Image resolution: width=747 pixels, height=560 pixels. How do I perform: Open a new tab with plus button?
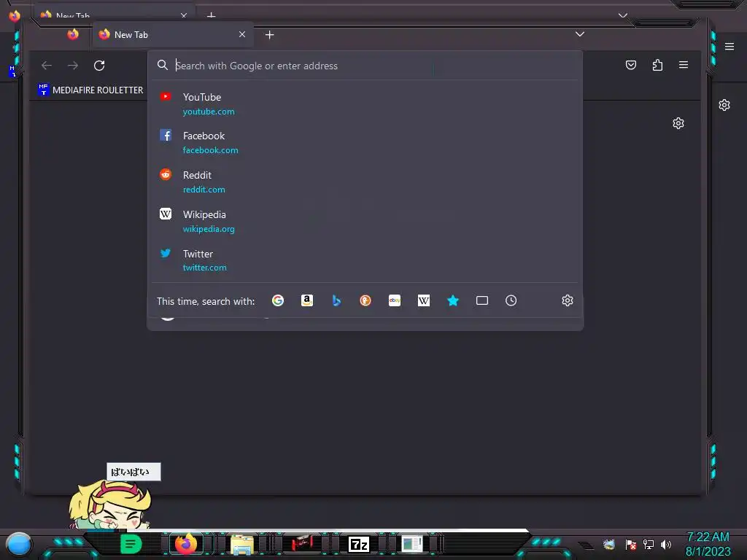270,35
